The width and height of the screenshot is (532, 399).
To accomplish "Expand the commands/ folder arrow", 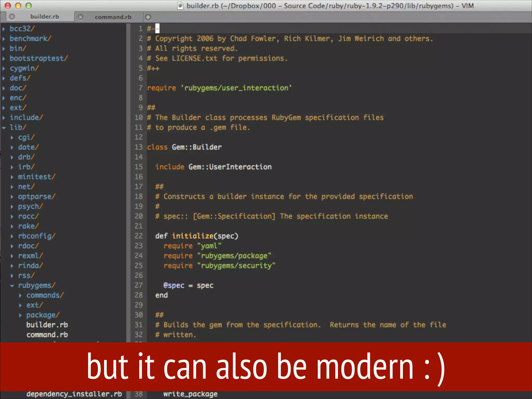I will tap(20, 295).
